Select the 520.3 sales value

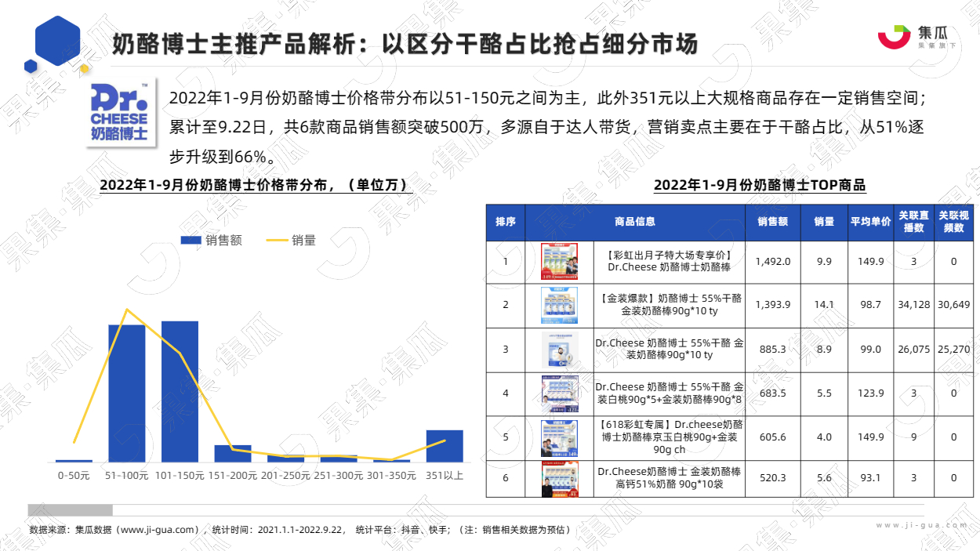tap(773, 478)
